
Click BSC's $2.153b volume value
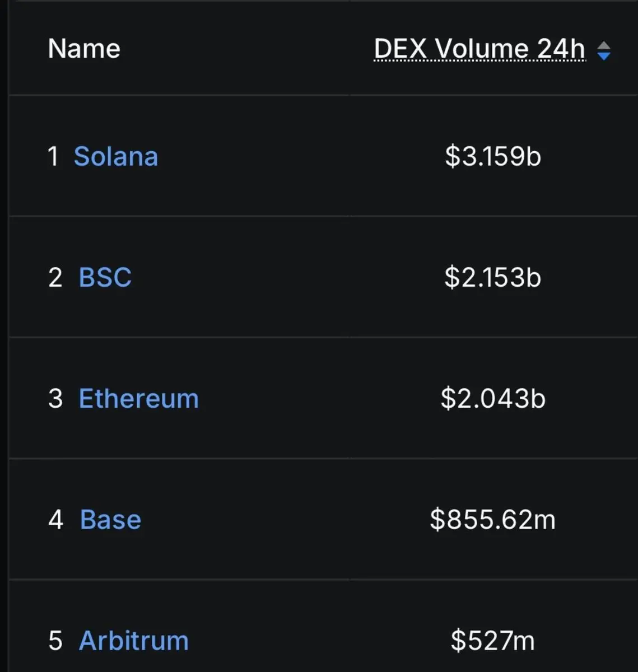[493, 277]
